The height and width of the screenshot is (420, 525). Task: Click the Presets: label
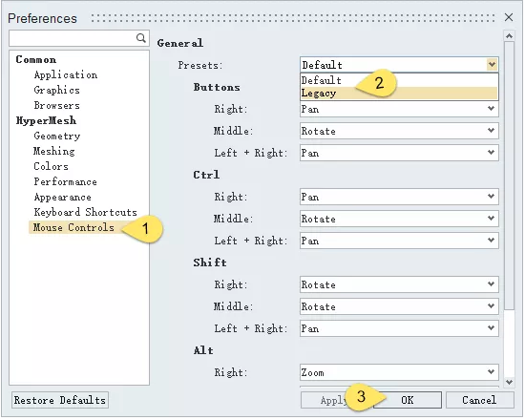point(200,65)
